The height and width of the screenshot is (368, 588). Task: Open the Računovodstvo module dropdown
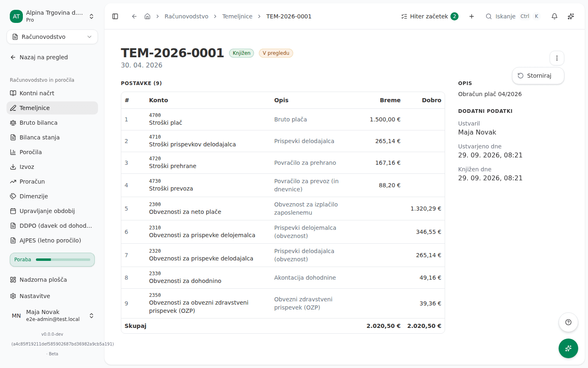pyautogui.click(x=52, y=37)
